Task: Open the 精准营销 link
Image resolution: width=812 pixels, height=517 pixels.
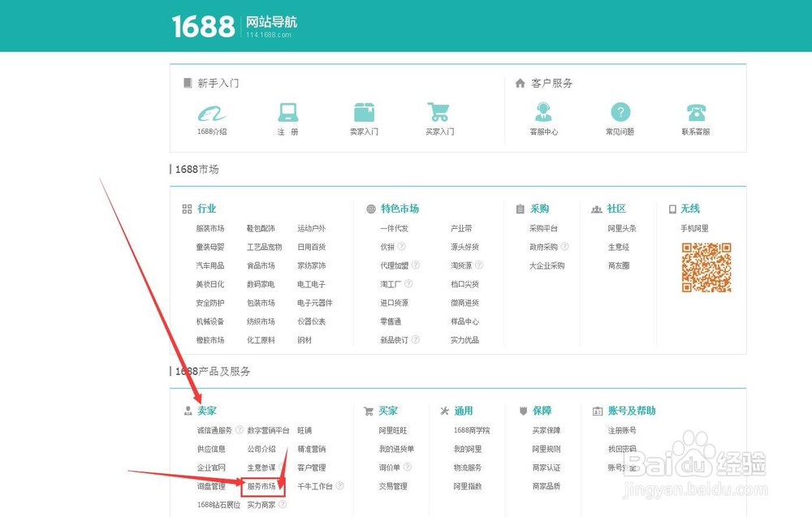Action: (311, 449)
